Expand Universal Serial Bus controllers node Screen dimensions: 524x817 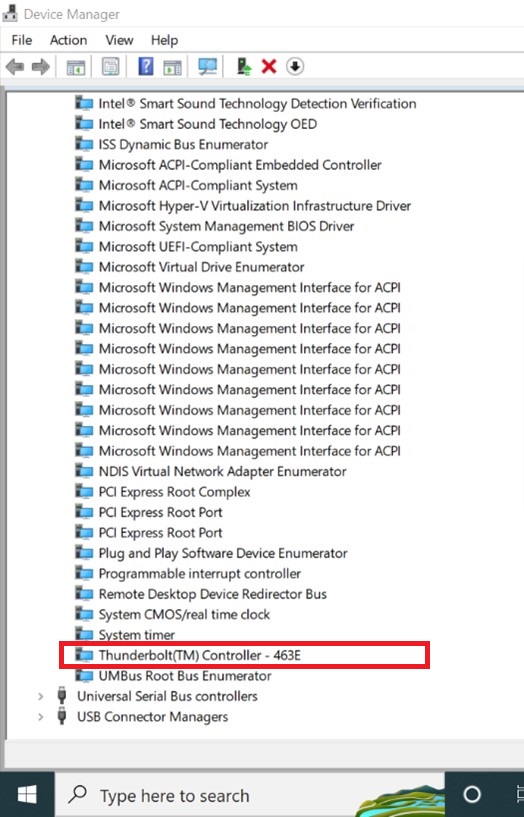click(x=41, y=696)
